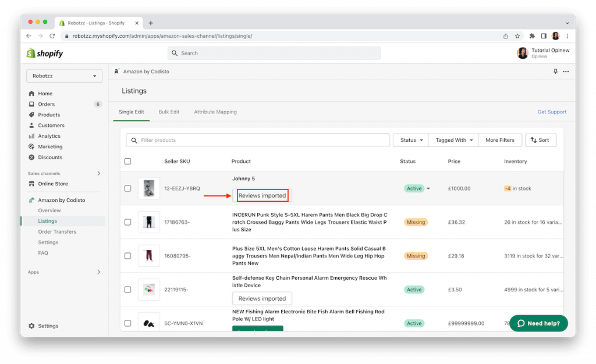
Task: Click the Orders icon in the sidebar
Action: coord(31,104)
